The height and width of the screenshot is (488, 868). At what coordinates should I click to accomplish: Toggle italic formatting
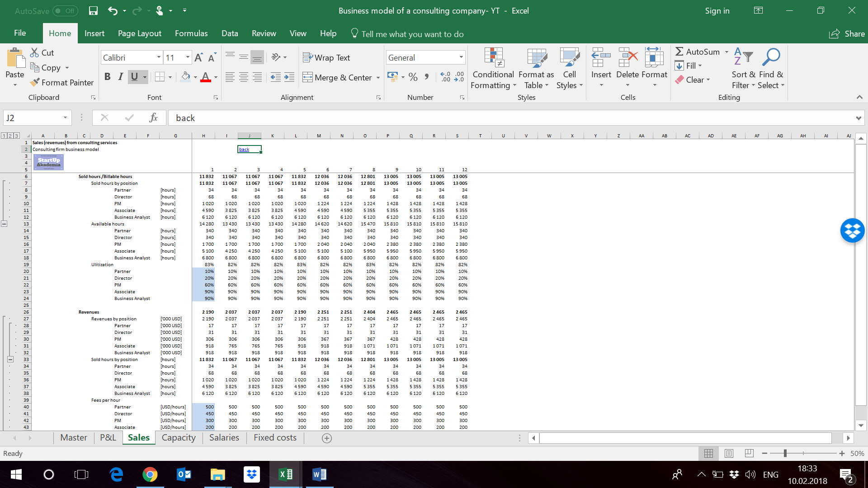pyautogui.click(x=120, y=76)
